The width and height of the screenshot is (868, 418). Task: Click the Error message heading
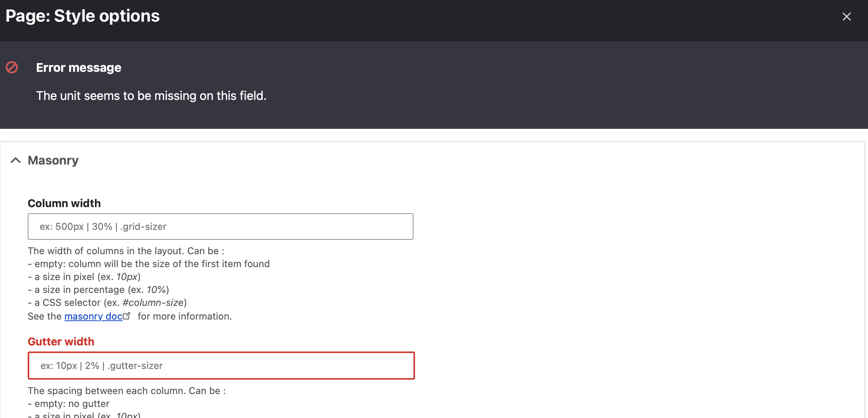(x=78, y=67)
